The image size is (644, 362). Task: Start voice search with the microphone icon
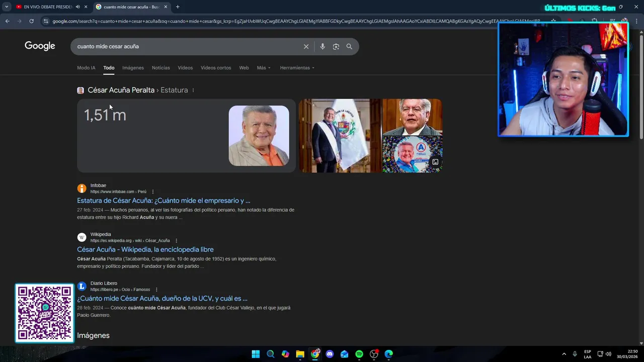323,46
